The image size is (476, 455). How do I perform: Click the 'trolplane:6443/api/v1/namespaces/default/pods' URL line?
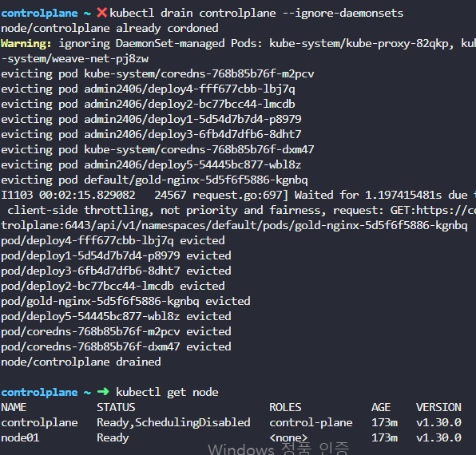click(234, 226)
